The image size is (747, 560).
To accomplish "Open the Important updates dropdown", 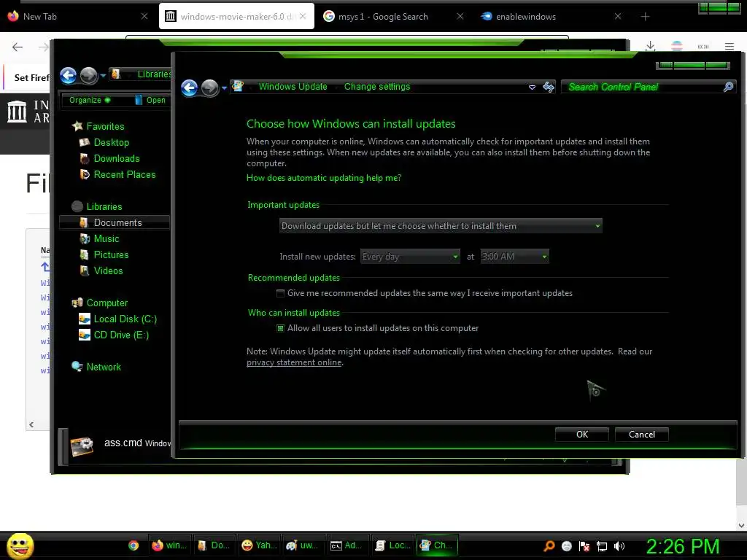I will click(x=441, y=226).
